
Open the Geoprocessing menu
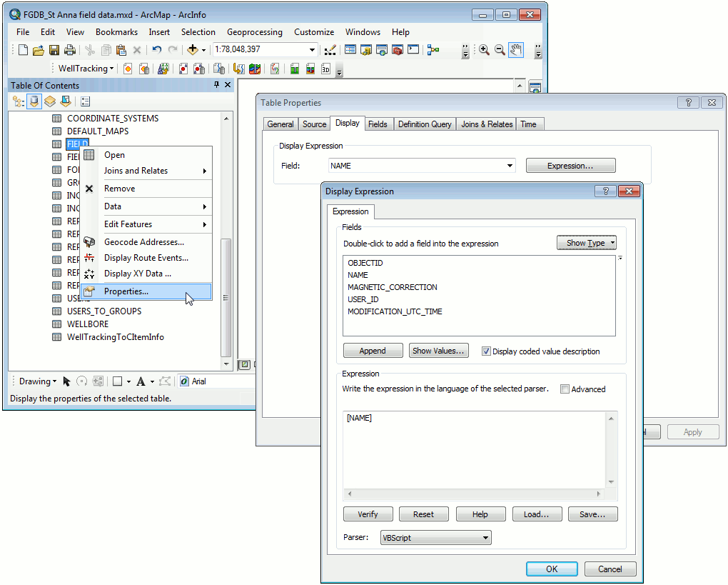254,32
